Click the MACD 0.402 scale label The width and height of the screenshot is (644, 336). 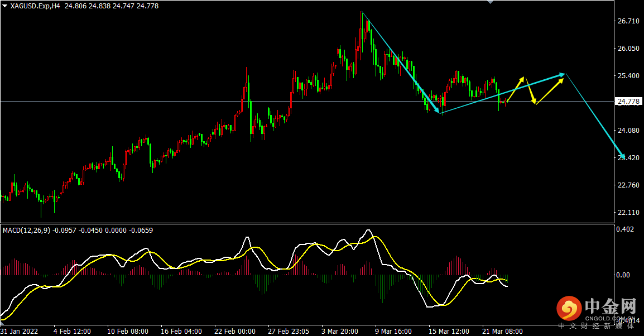point(624,229)
